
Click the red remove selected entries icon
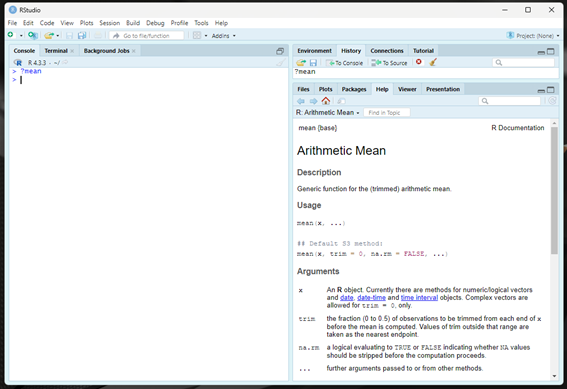click(419, 62)
